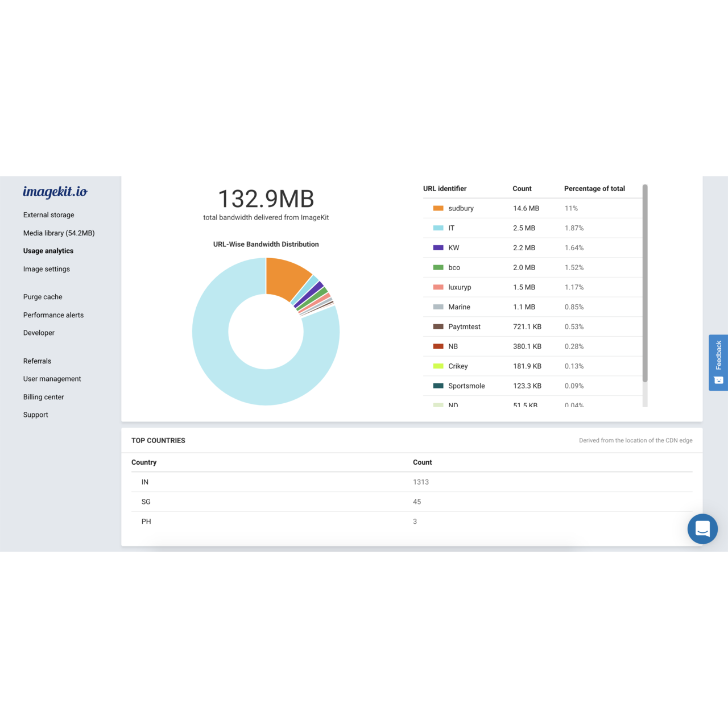This screenshot has height=728, width=728.
Task: Select the dark teal Sportsmole swatch
Action: click(x=438, y=386)
